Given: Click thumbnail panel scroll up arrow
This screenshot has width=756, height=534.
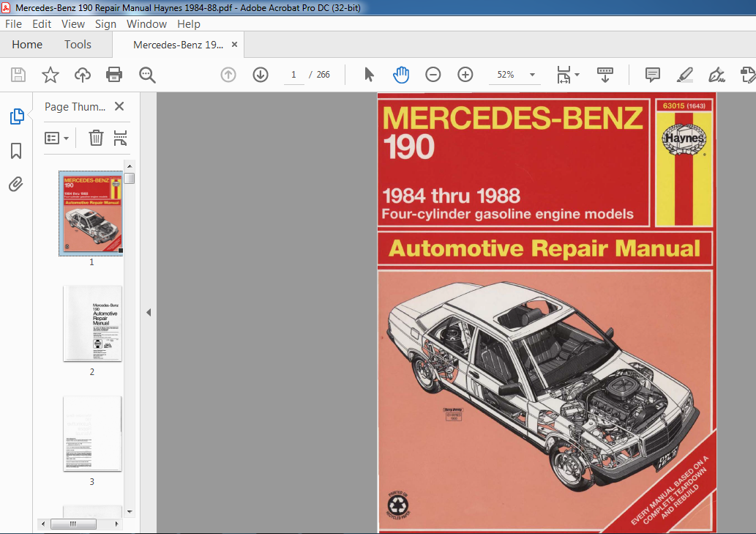Looking at the screenshot, I should coord(130,166).
